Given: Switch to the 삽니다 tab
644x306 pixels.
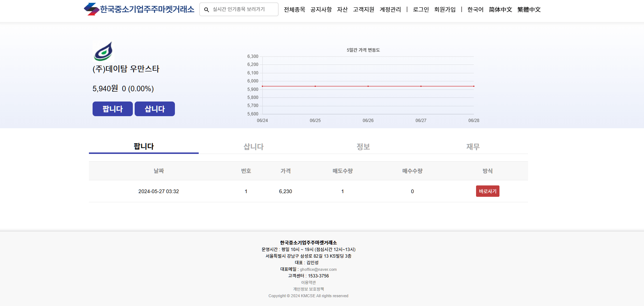Looking at the screenshot, I should click(254, 147).
